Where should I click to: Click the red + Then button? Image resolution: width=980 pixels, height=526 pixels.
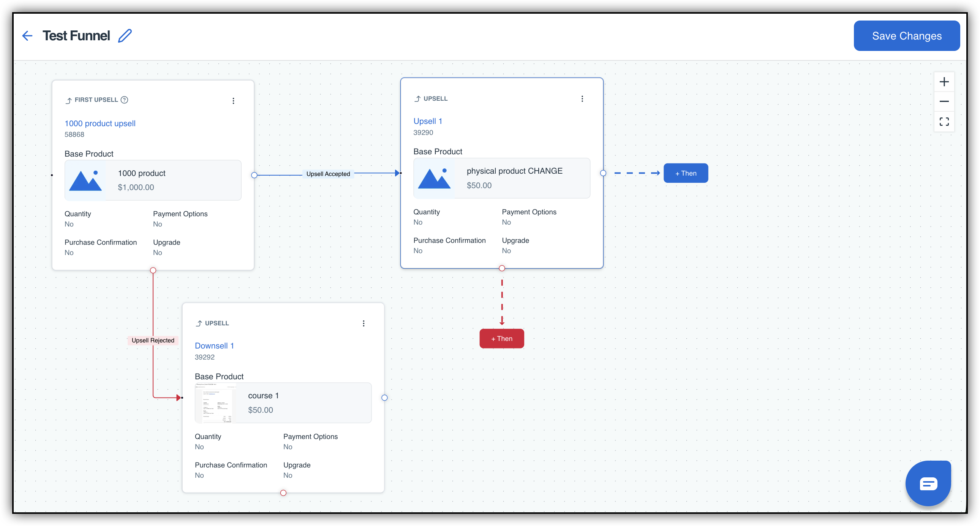[x=501, y=338]
